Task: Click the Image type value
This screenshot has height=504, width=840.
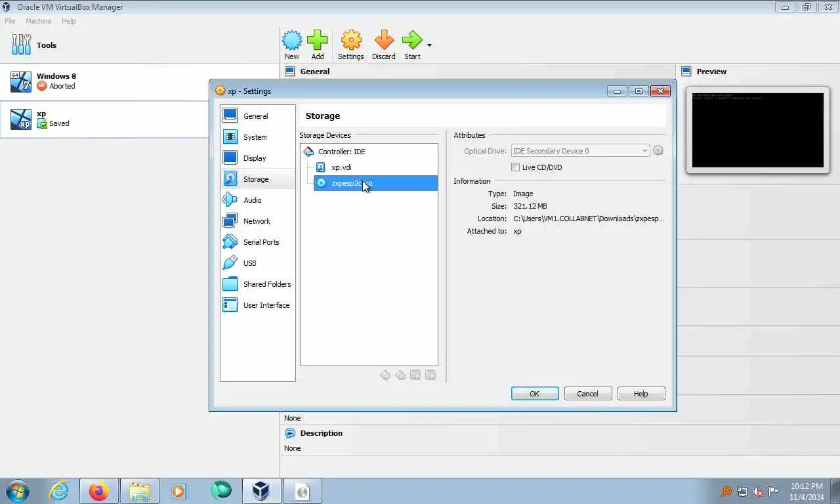Action: (x=523, y=194)
